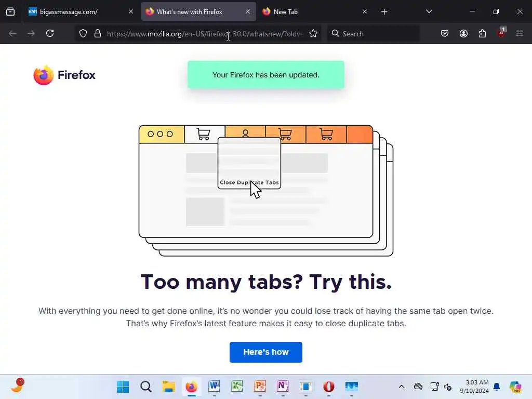Go forward one page
Image resolution: width=532 pixels, height=399 pixels.
tap(31, 34)
